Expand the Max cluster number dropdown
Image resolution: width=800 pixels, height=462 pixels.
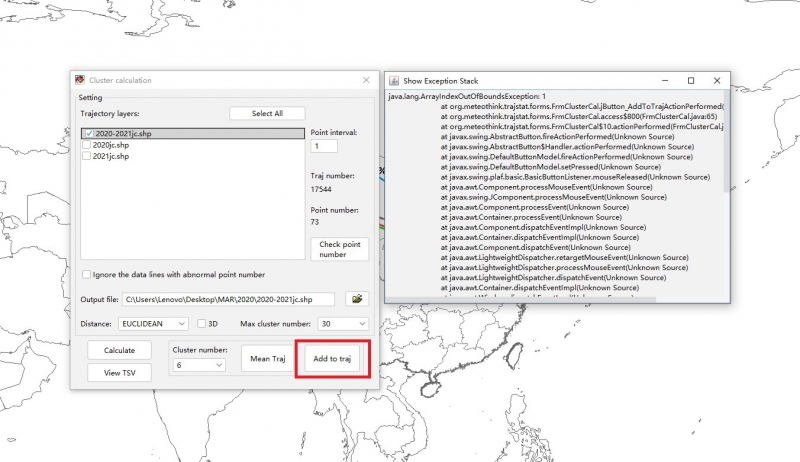click(x=342, y=324)
